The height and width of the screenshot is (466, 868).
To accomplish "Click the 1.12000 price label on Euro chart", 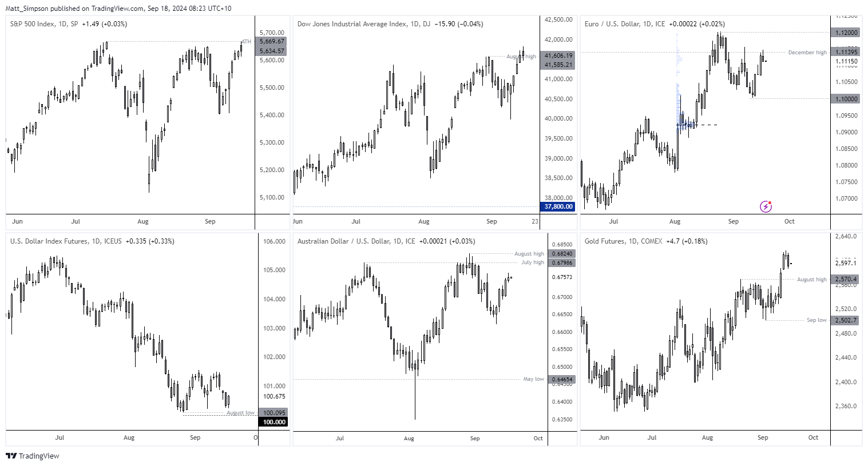I will click(846, 33).
